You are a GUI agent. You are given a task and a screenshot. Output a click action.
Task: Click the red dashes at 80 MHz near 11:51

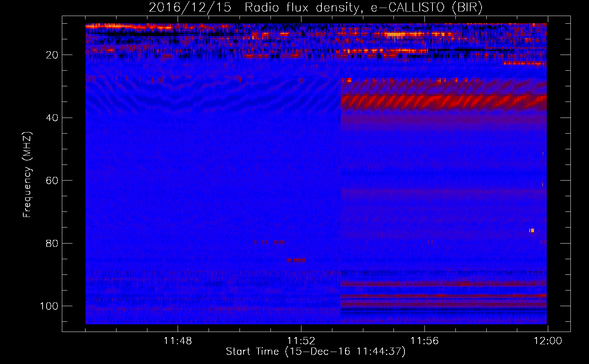point(269,242)
